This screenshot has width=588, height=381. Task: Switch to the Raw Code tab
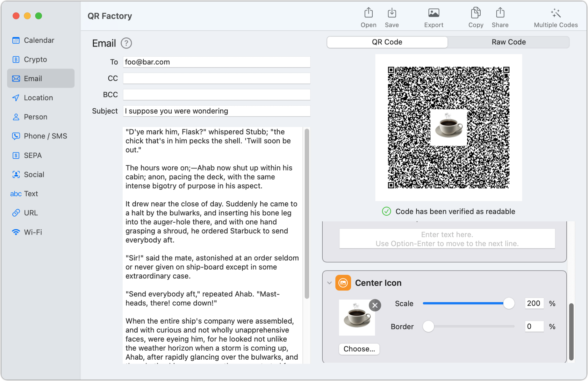(509, 42)
